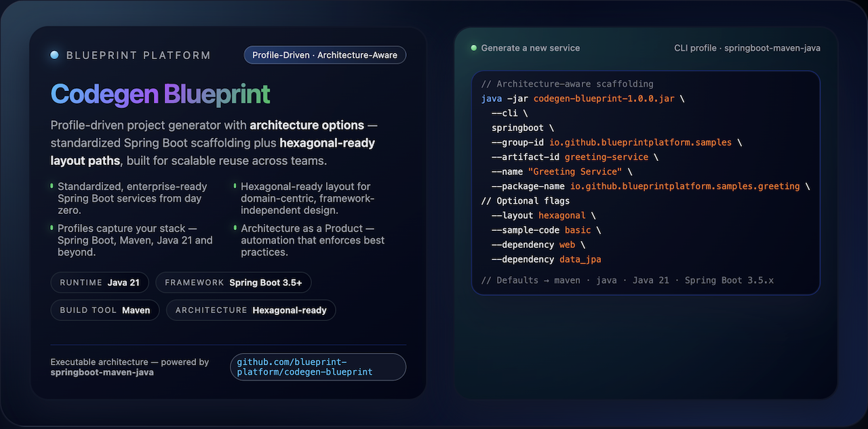Open the github.com/blueprint-platform/codegen-blueprint link
This screenshot has height=429, width=868.
tap(317, 367)
